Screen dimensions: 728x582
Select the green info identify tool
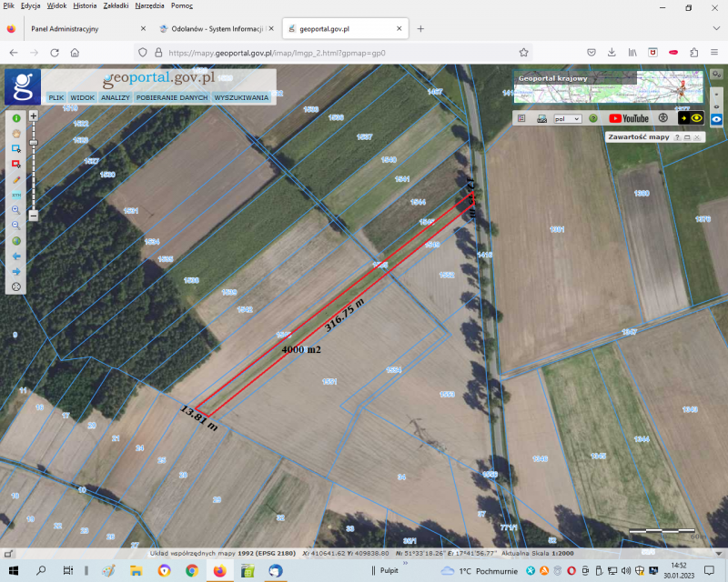16,117
